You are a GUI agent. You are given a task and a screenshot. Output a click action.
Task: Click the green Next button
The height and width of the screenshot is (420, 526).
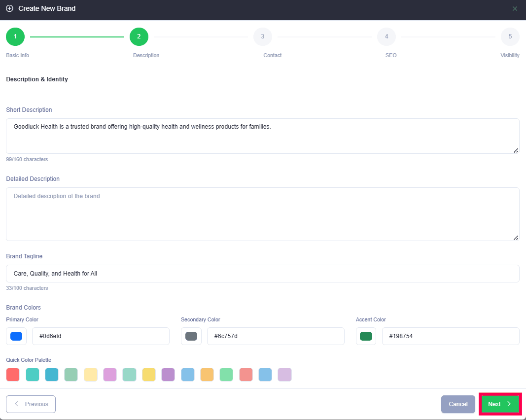pyautogui.click(x=500, y=404)
